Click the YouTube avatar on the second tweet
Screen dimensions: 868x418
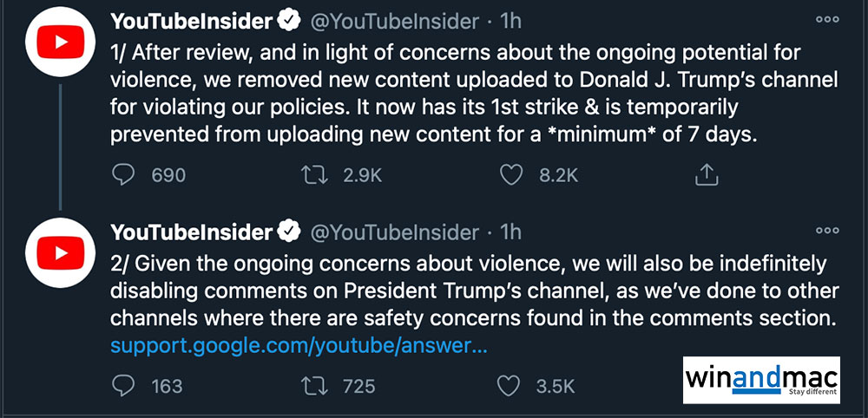(59, 253)
